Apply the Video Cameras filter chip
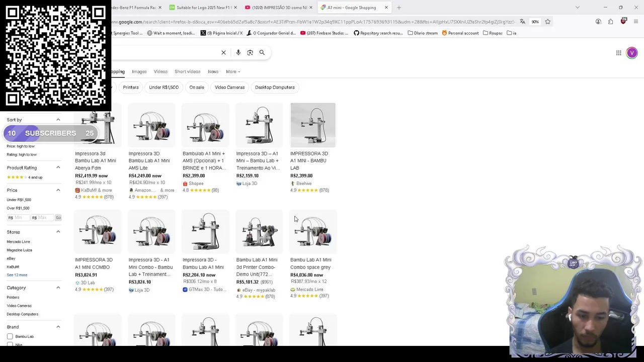The height and width of the screenshot is (362, 644). coord(229,87)
